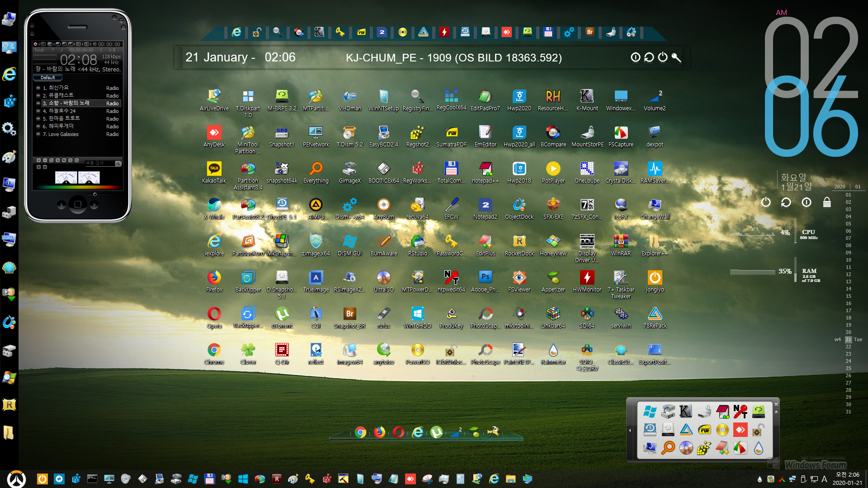Open uTorrent from the bottom dock
Viewport: 868px width, 488px height.
click(x=436, y=432)
